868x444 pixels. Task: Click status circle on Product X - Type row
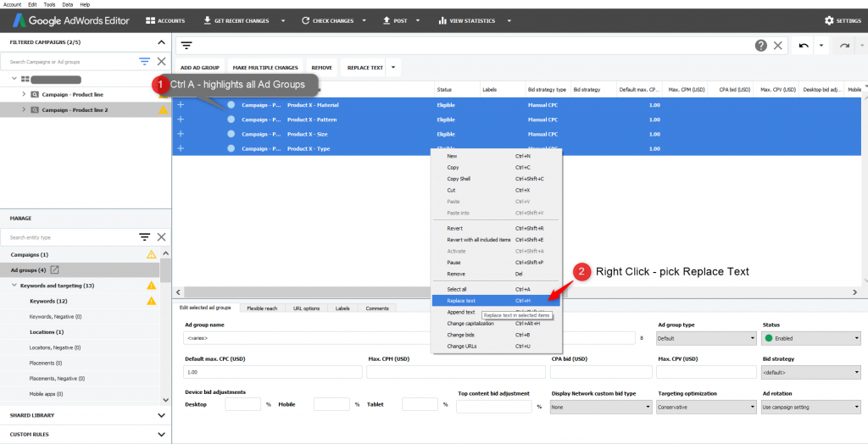point(231,148)
